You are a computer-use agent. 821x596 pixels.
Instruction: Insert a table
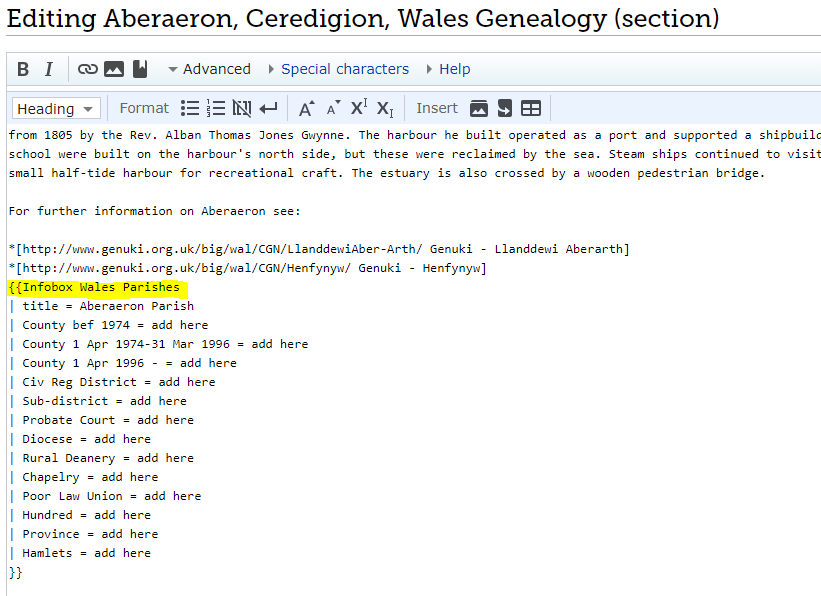tap(531, 108)
